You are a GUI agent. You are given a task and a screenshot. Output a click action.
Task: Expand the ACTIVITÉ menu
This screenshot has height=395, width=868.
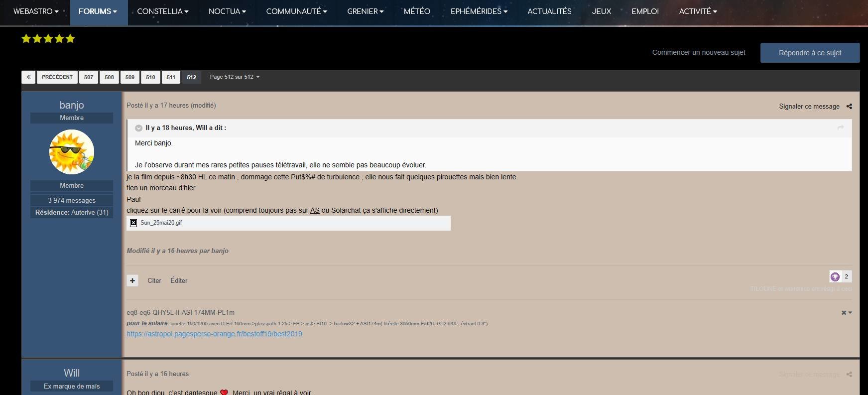698,11
